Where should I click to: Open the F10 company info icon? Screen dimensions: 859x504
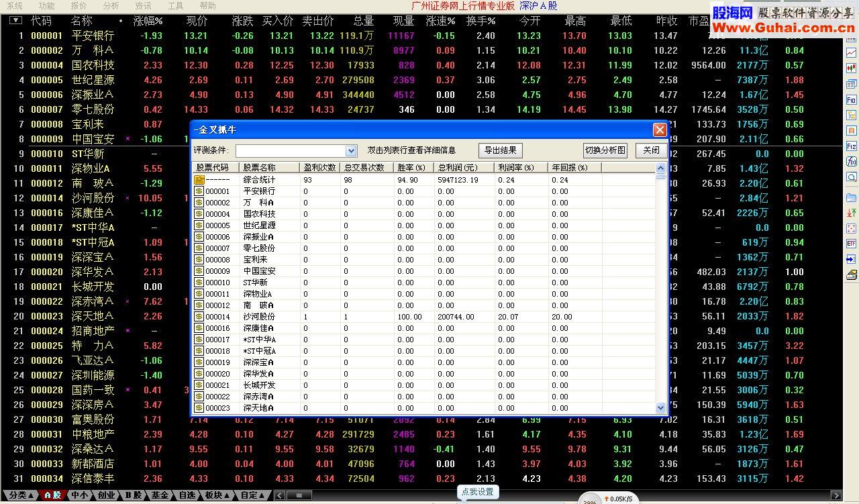pyautogui.click(x=851, y=99)
